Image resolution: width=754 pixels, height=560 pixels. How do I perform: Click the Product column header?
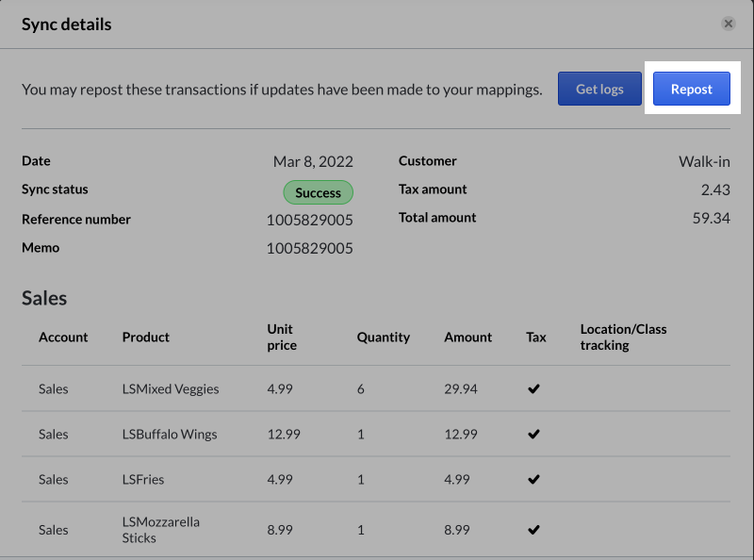point(146,337)
